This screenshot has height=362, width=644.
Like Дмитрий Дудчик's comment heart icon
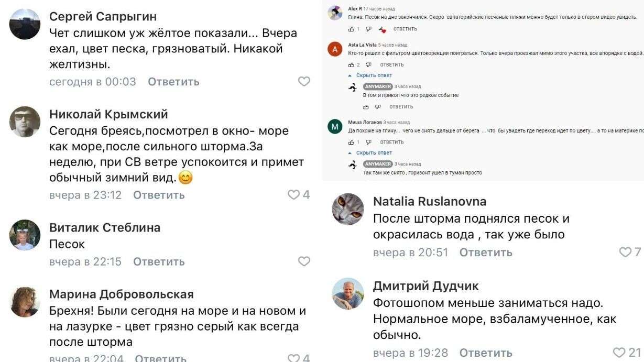[618, 352]
